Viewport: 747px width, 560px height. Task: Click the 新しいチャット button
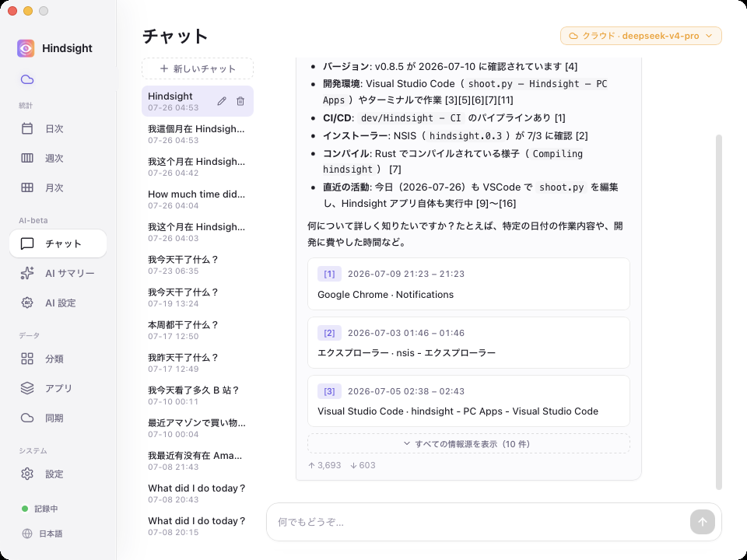click(197, 68)
